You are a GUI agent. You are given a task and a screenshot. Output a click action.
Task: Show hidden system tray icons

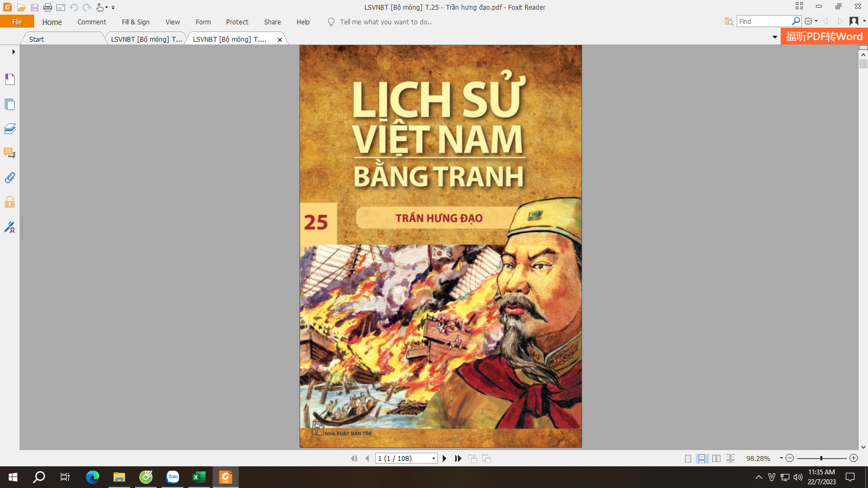click(x=759, y=477)
